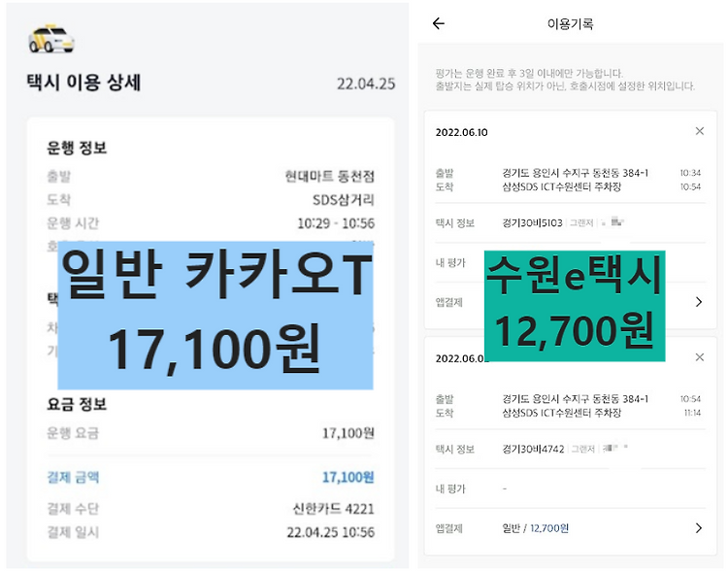The width and height of the screenshot is (728, 572).
Task: Click the 평가는 운행 완료 후 3일 notice text
Action: pos(529,74)
